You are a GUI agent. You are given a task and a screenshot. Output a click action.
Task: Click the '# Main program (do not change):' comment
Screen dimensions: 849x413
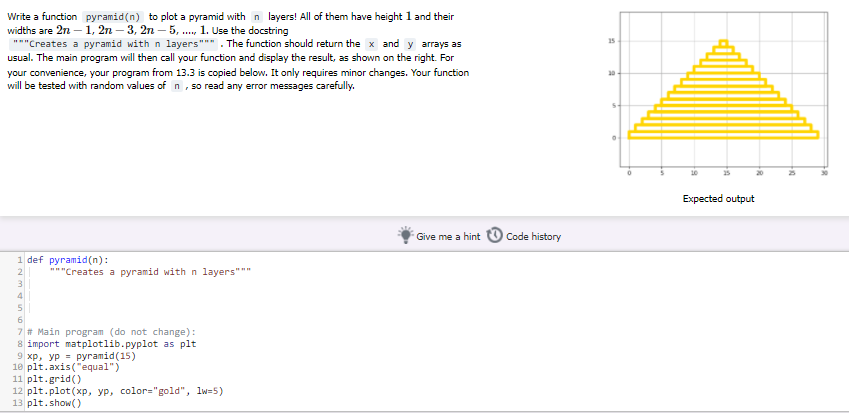point(111,332)
